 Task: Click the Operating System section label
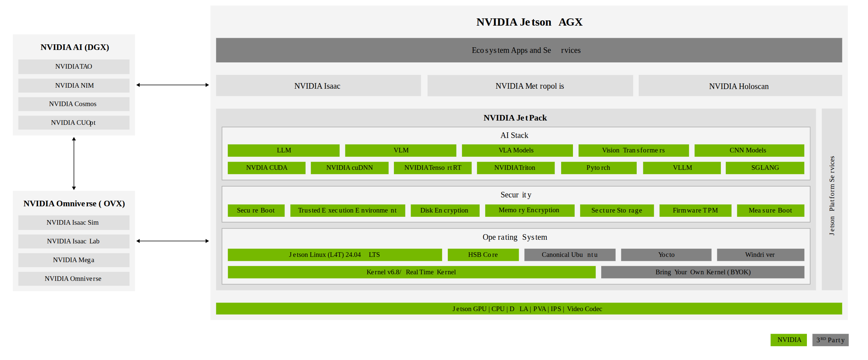coord(515,237)
